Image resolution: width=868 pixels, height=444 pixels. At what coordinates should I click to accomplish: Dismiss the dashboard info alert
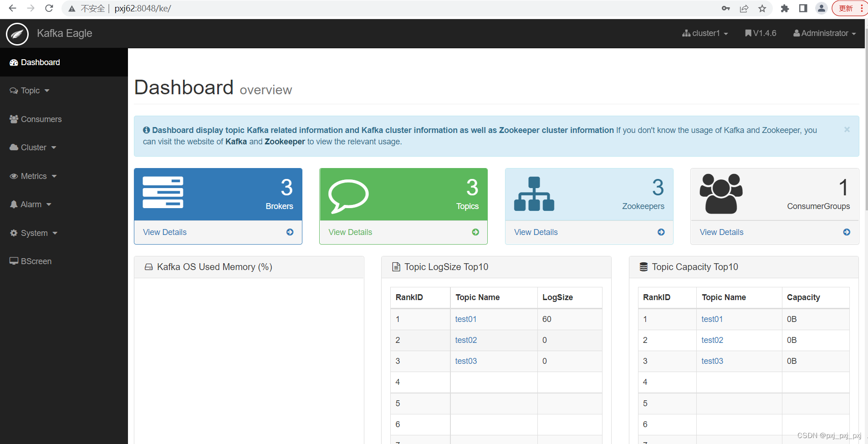847,130
